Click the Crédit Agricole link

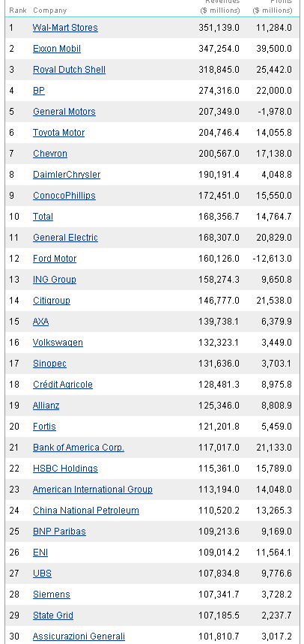[x=63, y=385]
